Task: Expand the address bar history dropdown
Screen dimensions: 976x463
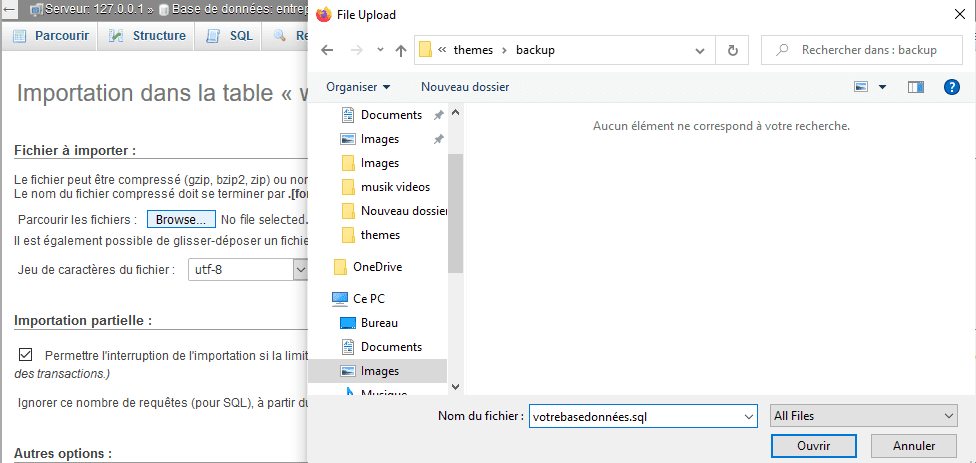Action: click(x=700, y=50)
